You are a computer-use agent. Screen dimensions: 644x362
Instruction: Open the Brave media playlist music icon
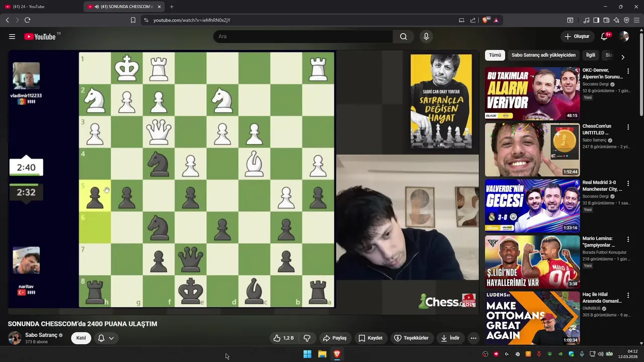coord(586,20)
